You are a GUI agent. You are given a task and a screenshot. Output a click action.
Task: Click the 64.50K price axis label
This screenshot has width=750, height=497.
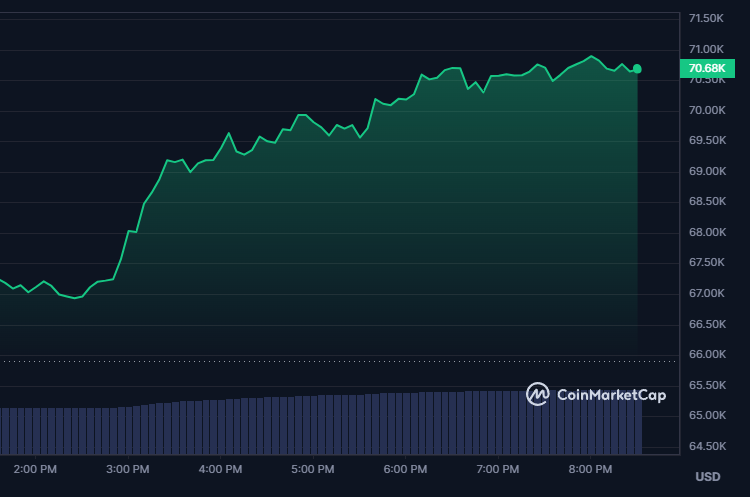706,447
